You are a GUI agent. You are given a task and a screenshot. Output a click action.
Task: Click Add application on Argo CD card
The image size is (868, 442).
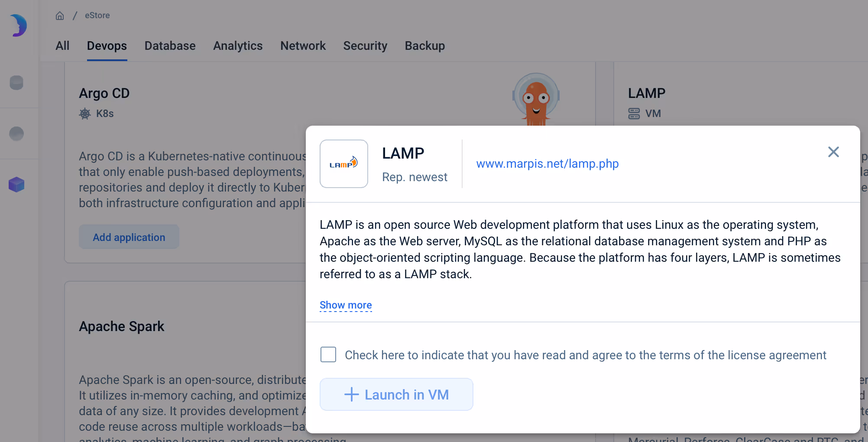(129, 237)
